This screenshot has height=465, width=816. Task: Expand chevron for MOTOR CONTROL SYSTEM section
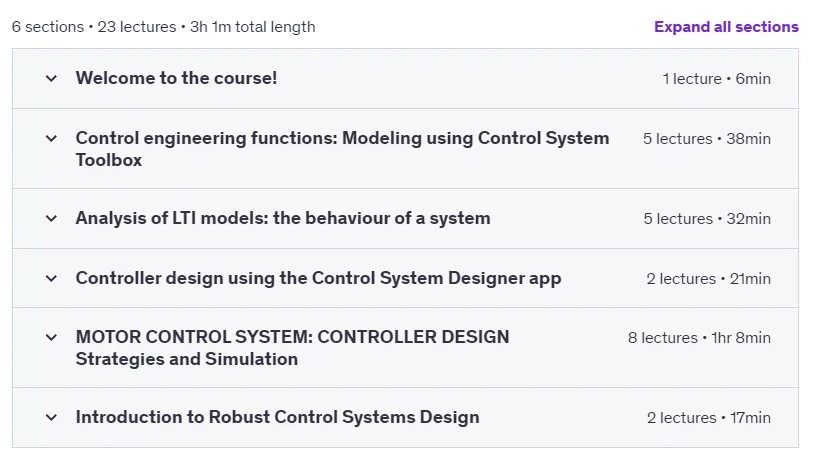click(x=51, y=337)
